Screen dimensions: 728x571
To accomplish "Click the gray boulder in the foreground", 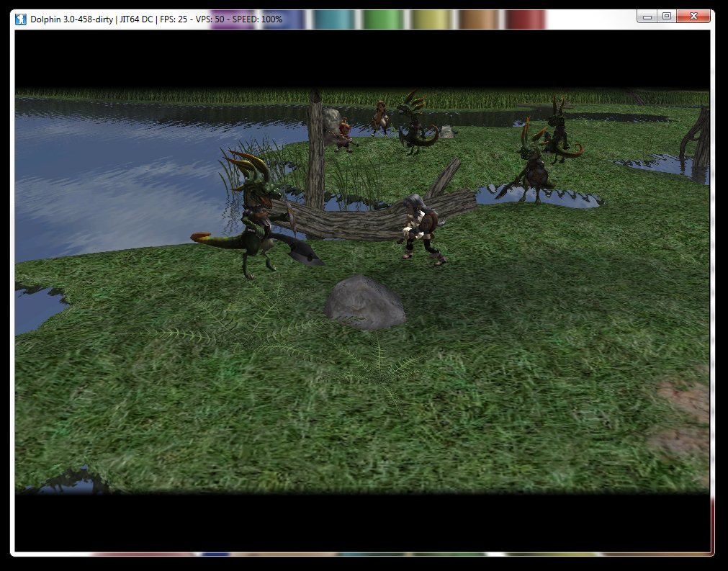I will [364, 302].
